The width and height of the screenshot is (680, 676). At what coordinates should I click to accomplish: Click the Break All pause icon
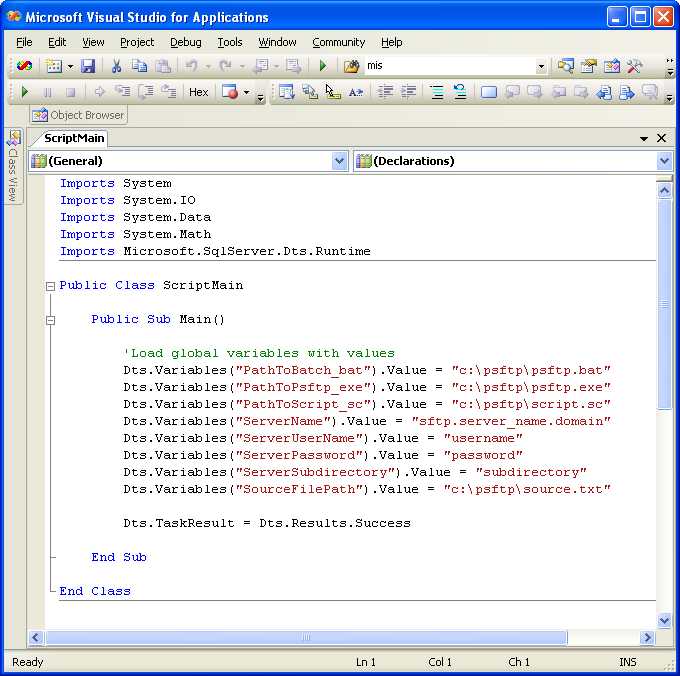(48, 92)
